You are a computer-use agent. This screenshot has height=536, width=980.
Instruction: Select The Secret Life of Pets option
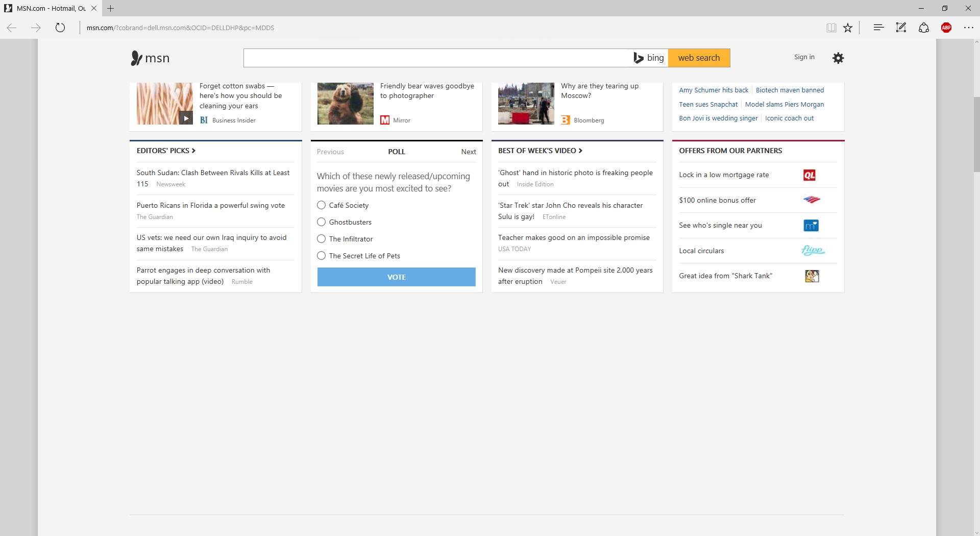point(322,256)
